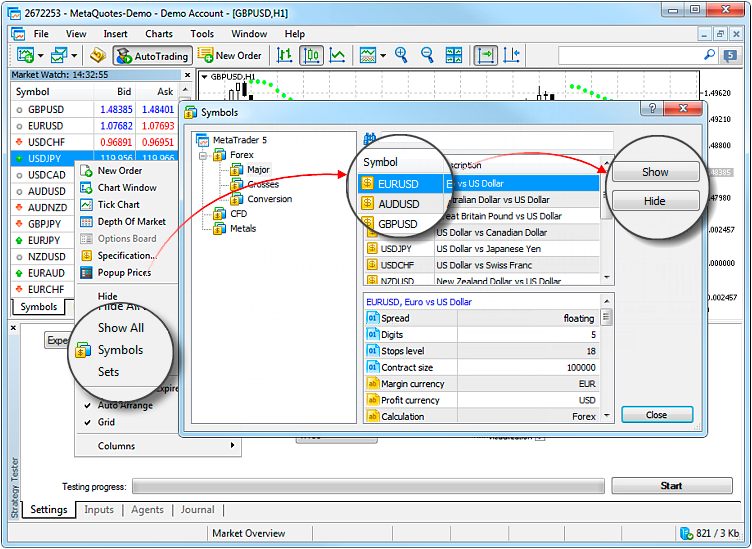Click the Show button in Symbols dialog

point(655,172)
